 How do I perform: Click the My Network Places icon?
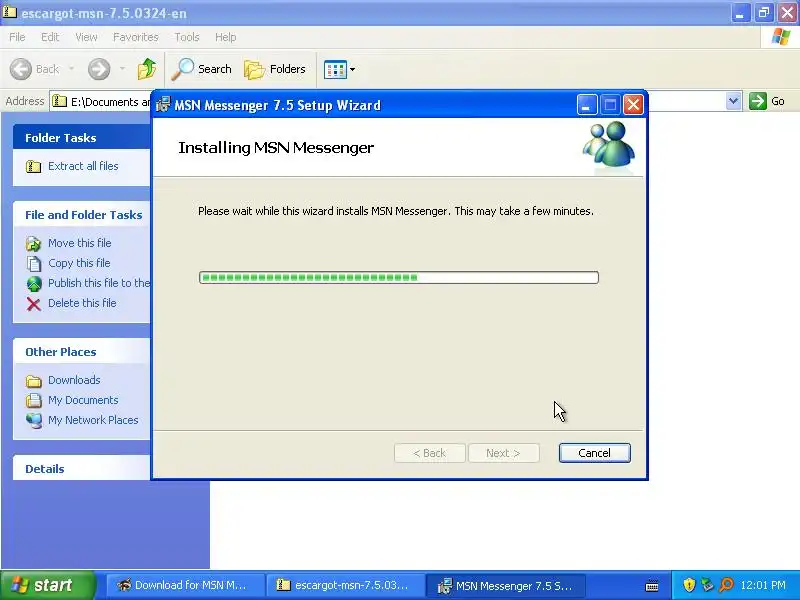pos(34,420)
